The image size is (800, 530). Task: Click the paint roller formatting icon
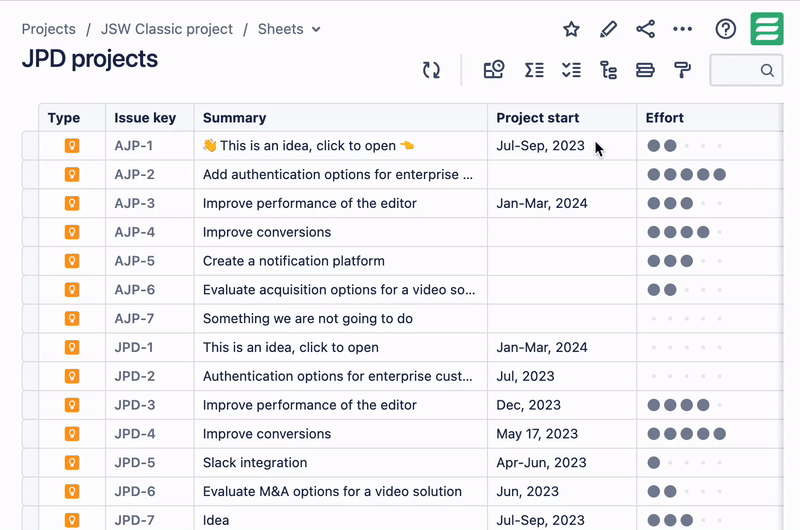click(x=682, y=70)
